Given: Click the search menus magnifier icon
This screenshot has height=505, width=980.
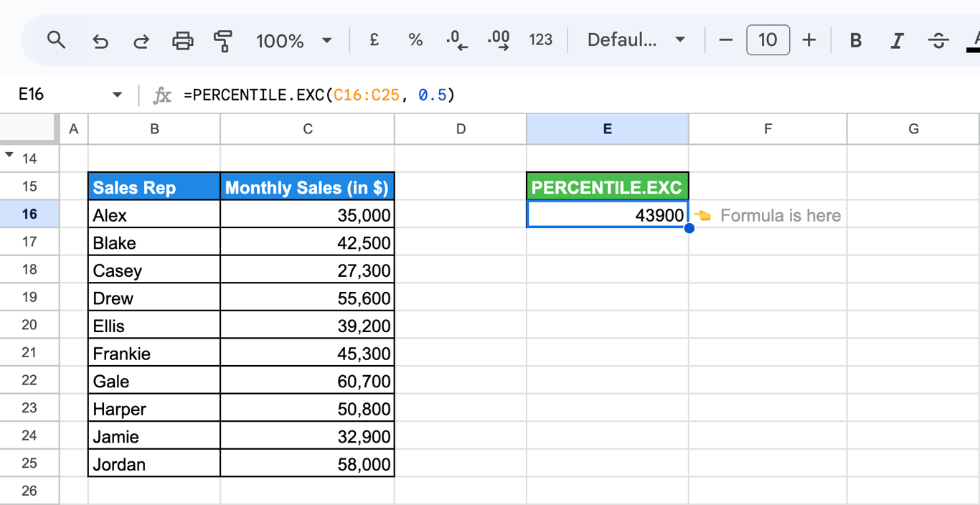Looking at the screenshot, I should pyautogui.click(x=56, y=40).
